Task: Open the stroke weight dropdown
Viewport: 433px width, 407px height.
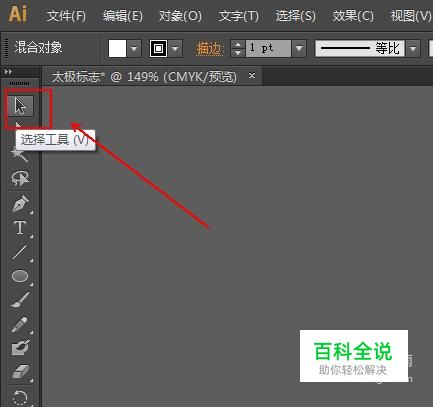Action: pos(299,49)
